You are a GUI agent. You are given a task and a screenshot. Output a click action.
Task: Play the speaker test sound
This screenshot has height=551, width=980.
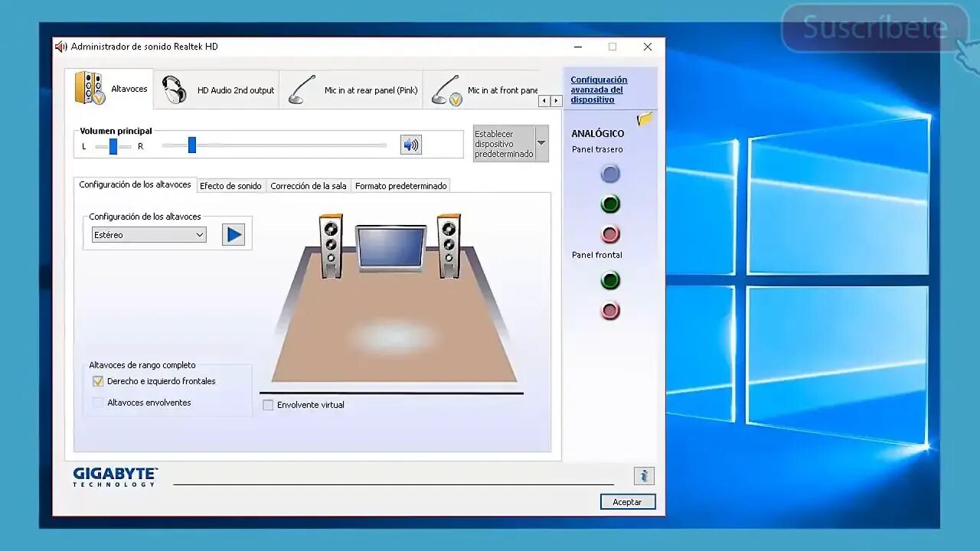pos(234,235)
